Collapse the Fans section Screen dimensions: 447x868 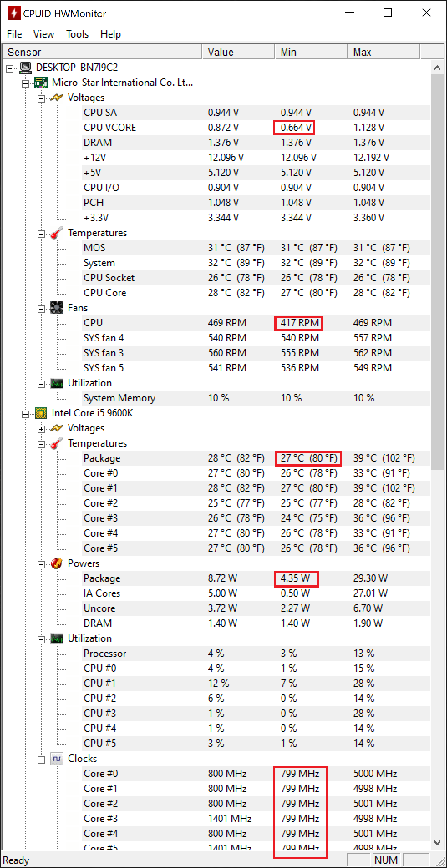tap(41, 309)
